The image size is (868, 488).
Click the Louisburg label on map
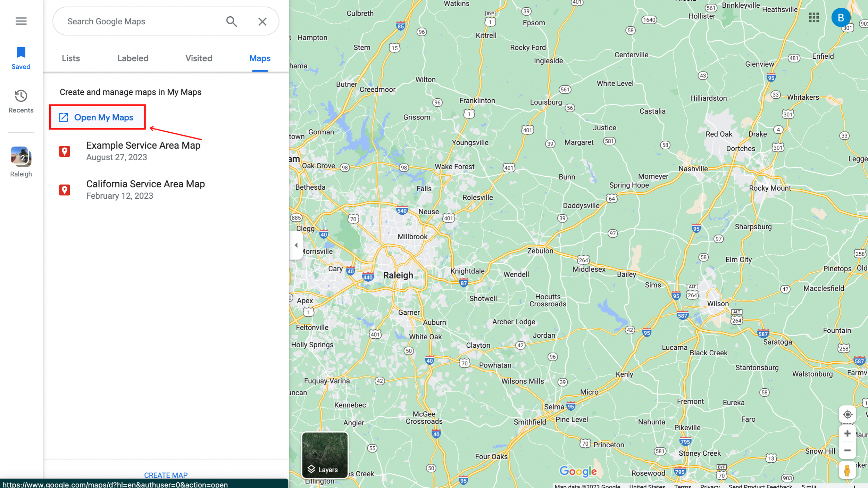[546, 102]
